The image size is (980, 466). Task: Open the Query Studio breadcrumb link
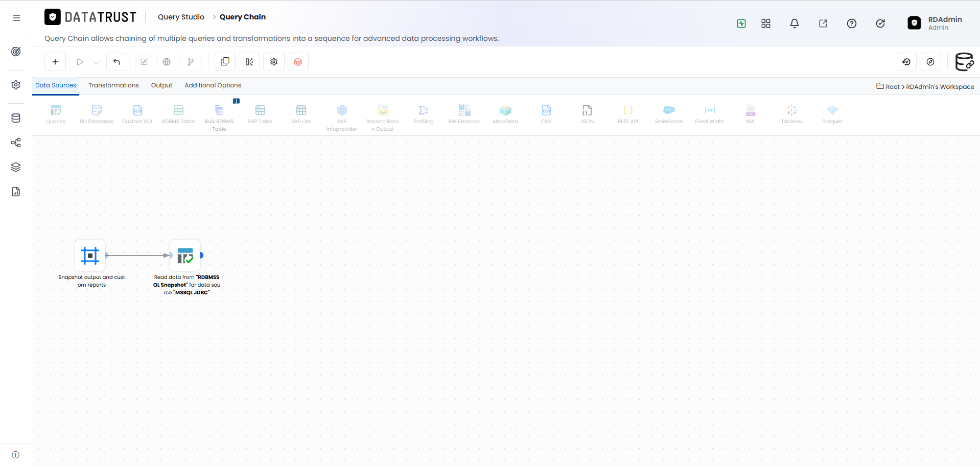pos(181,17)
